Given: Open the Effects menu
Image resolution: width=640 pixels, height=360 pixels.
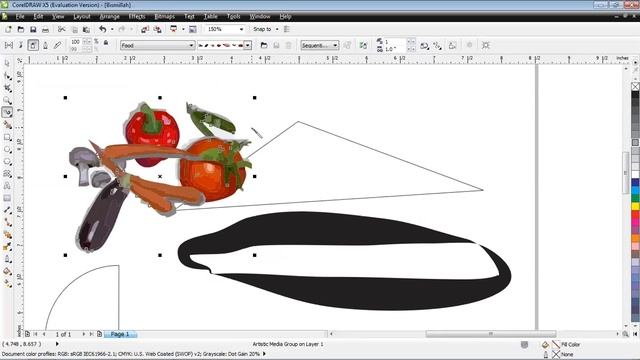Looking at the screenshot, I should tap(137, 16).
